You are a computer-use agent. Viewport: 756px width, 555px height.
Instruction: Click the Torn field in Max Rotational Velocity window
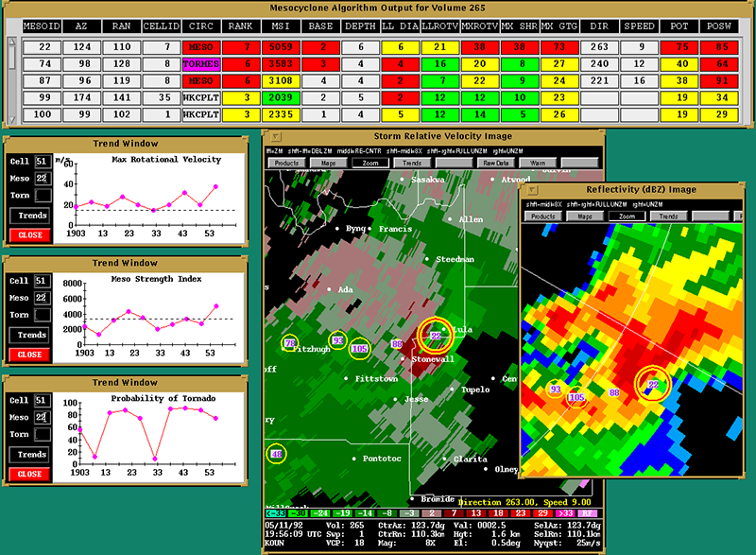coord(42,196)
